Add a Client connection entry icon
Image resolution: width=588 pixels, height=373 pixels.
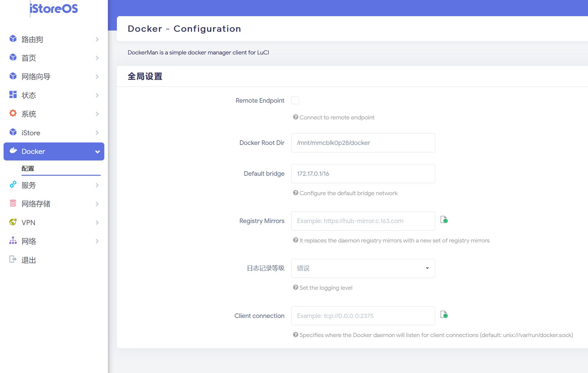pos(444,314)
